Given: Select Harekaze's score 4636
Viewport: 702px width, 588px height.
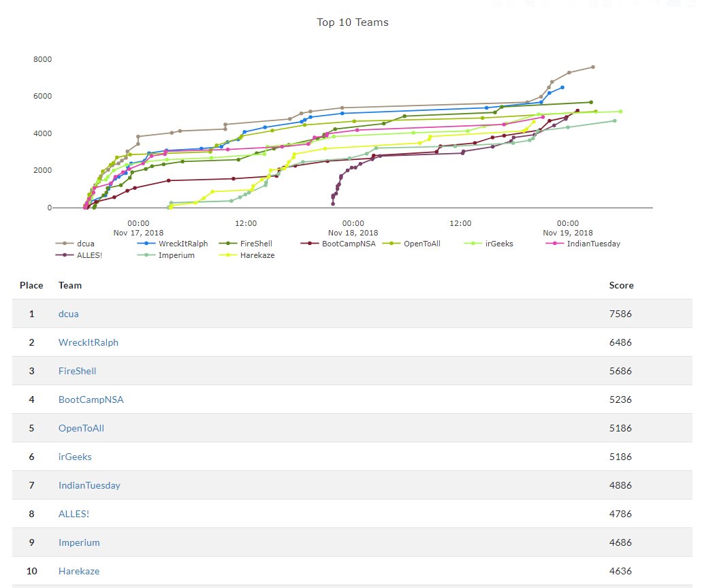Looking at the screenshot, I should point(620,571).
